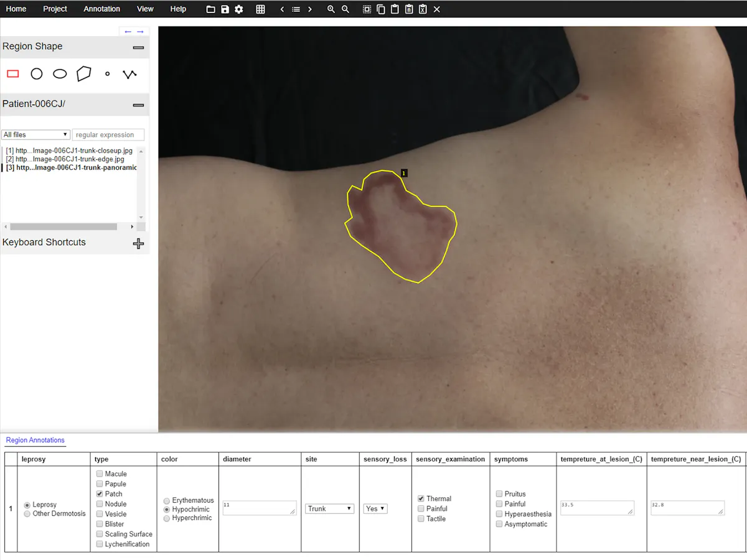Zoom in with magnifier plus icon

click(x=331, y=9)
